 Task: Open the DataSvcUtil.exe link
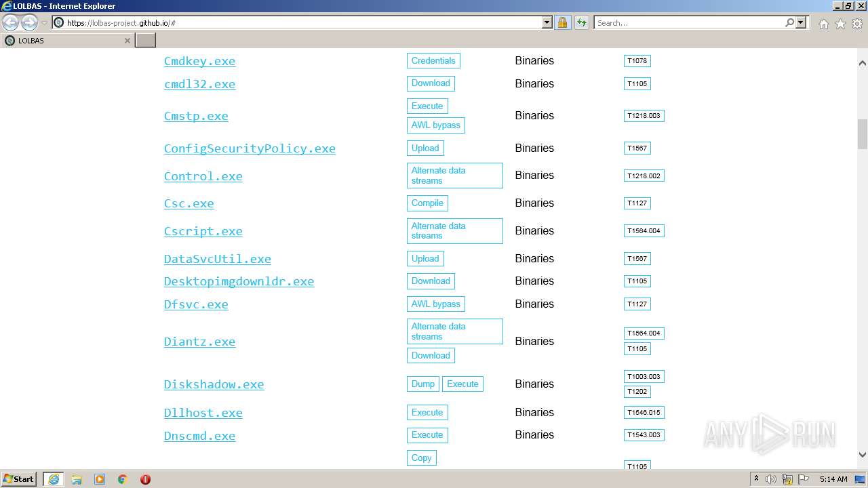tap(217, 259)
